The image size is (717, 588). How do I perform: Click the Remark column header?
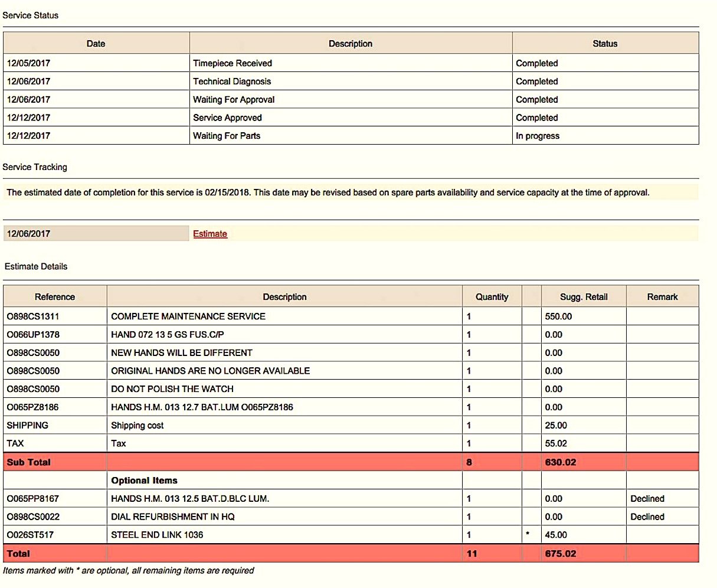coord(662,297)
